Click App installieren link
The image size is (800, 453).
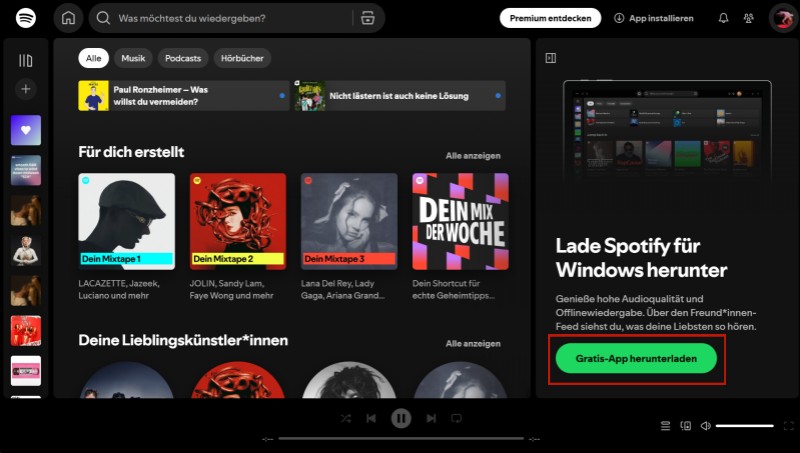[654, 18]
